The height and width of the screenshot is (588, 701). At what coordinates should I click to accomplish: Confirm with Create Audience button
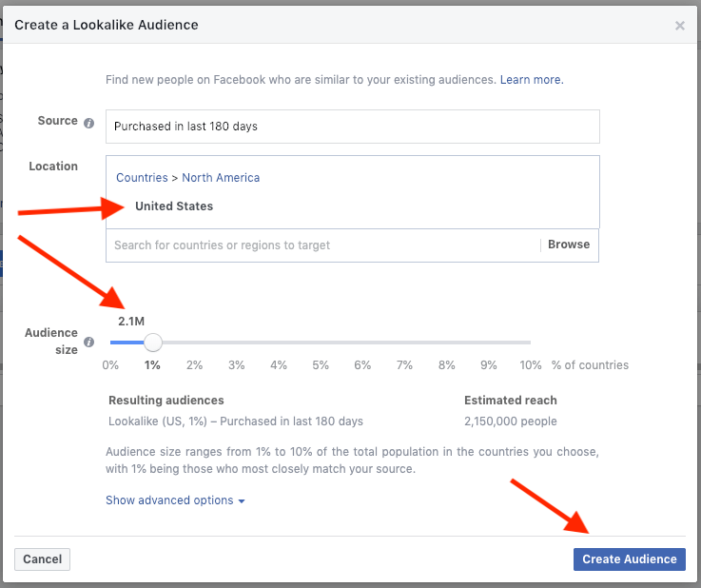coord(629,559)
